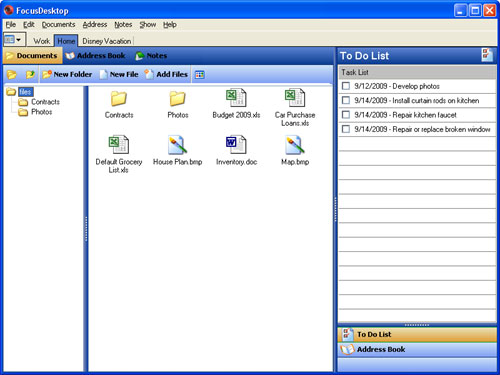The image size is (500, 375).
Task: Check the Develop photos task
Action: (x=346, y=86)
